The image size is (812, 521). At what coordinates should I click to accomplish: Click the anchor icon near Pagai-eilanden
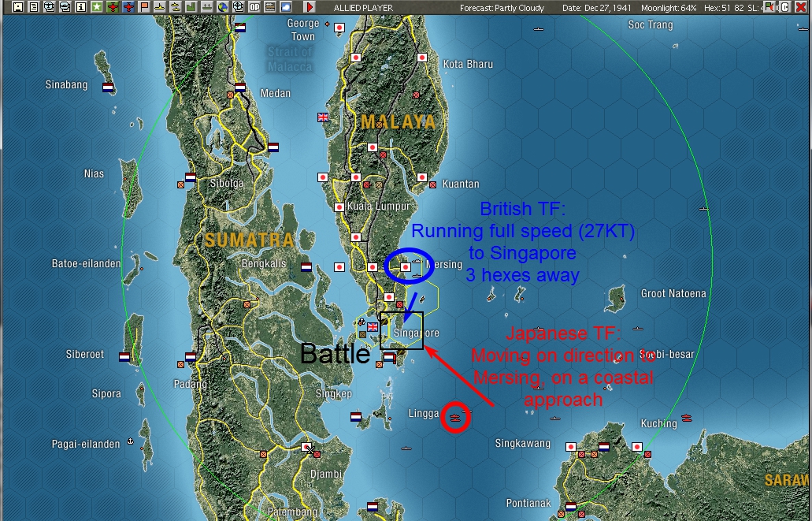[x=131, y=441]
